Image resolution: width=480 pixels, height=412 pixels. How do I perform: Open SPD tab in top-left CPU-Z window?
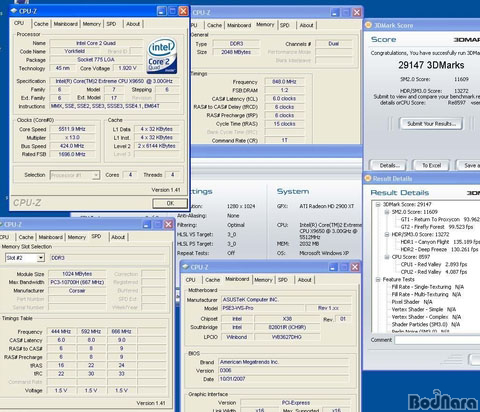[111, 24]
